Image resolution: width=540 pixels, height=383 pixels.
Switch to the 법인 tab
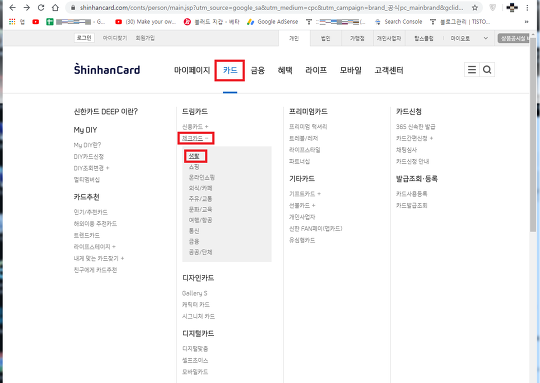click(x=325, y=38)
